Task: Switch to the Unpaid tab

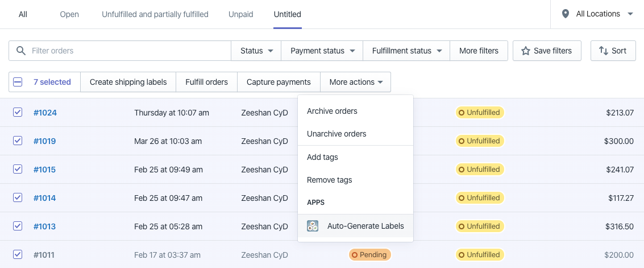Action: [240, 14]
